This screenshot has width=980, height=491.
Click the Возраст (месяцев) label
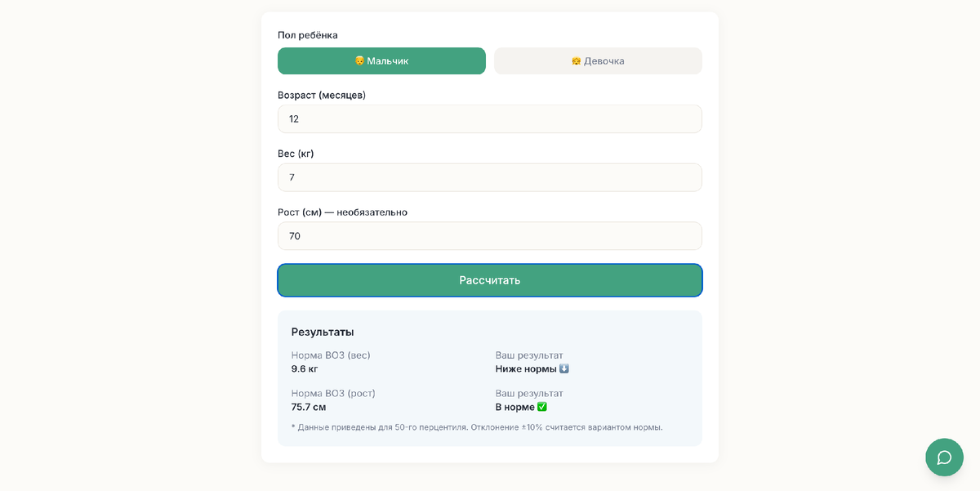pos(322,95)
